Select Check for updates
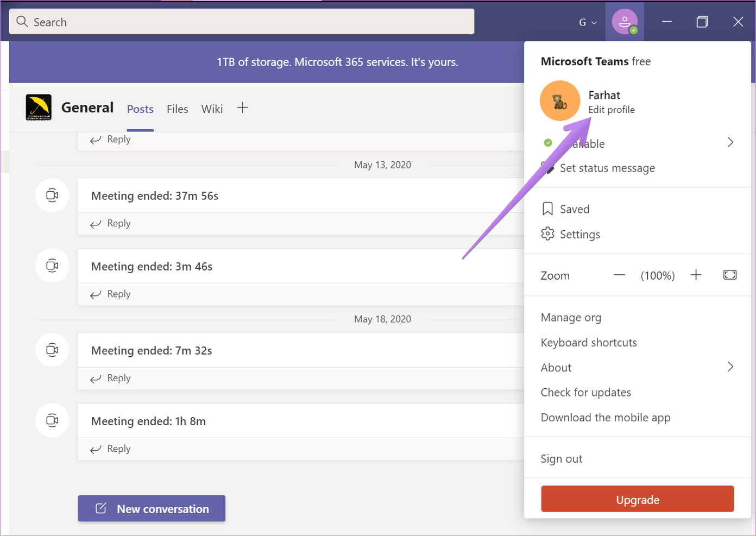The width and height of the screenshot is (756, 536). [x=585, y=393]
